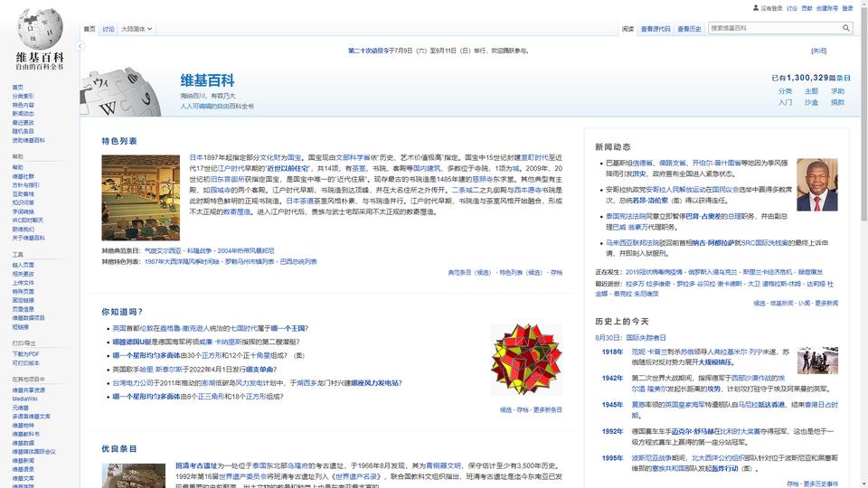Click 资助维基百科 in the sidebar
This screenshot has height=488, width=868.
28,141
